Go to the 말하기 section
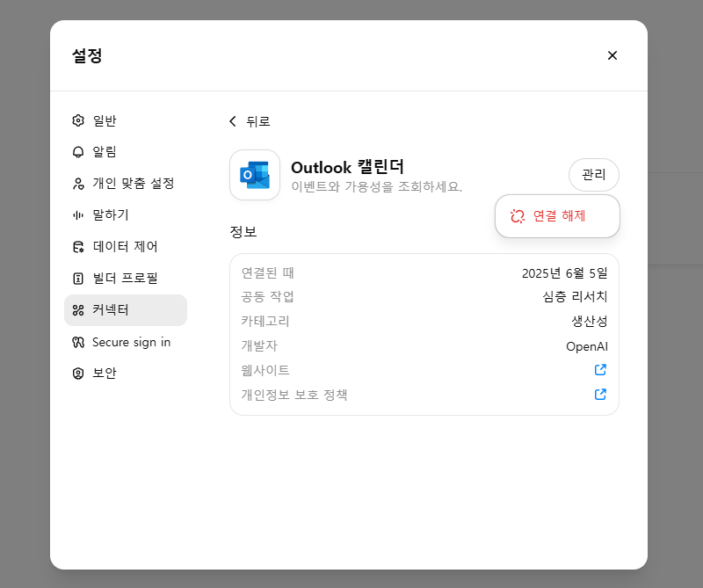The image size is (703, 588). pos(126,215)
